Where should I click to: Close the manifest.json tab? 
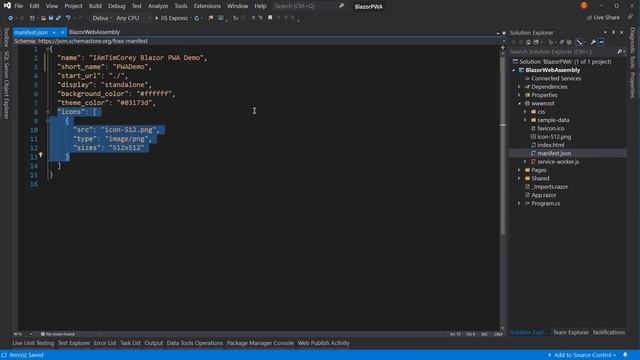point(62,32)
